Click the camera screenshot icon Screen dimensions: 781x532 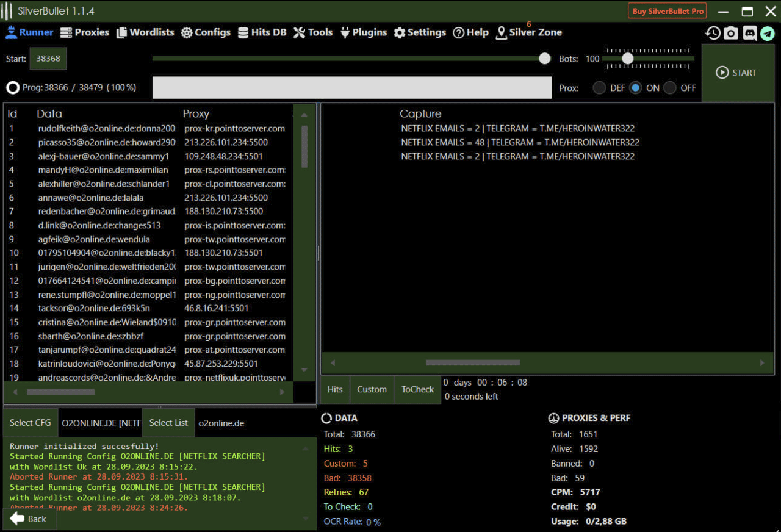click(731, 33)
